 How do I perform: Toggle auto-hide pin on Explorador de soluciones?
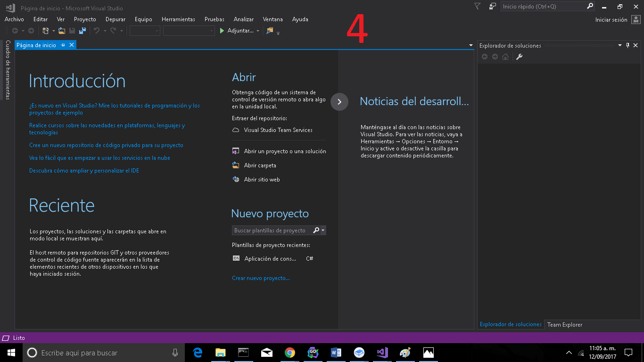627,45
